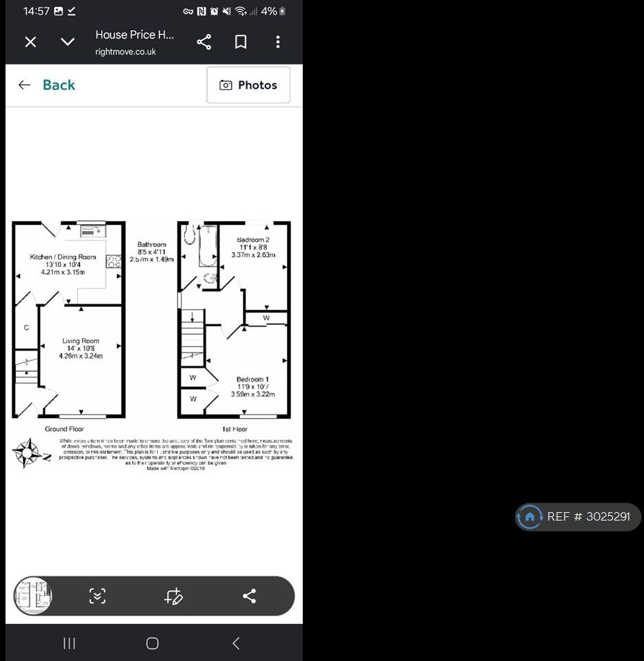644x661 pixels.
Task: Close the browser tab with X
Action: (30, 42)
